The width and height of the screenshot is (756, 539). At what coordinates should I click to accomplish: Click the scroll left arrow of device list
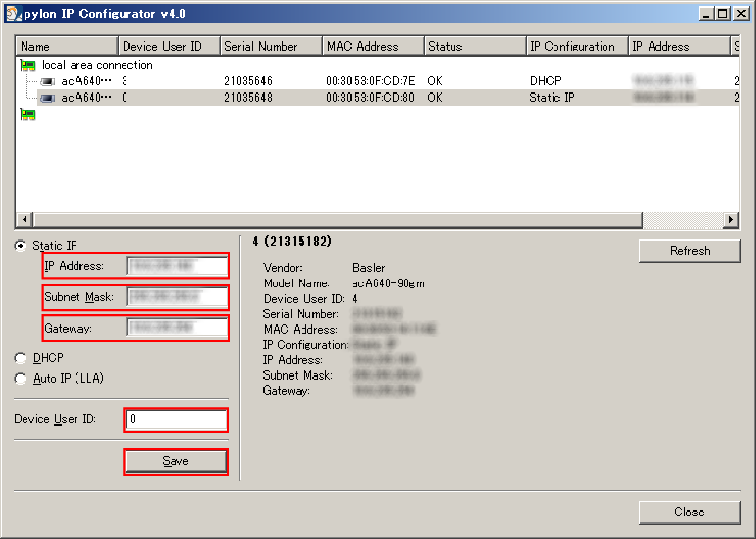pos(25,220)
